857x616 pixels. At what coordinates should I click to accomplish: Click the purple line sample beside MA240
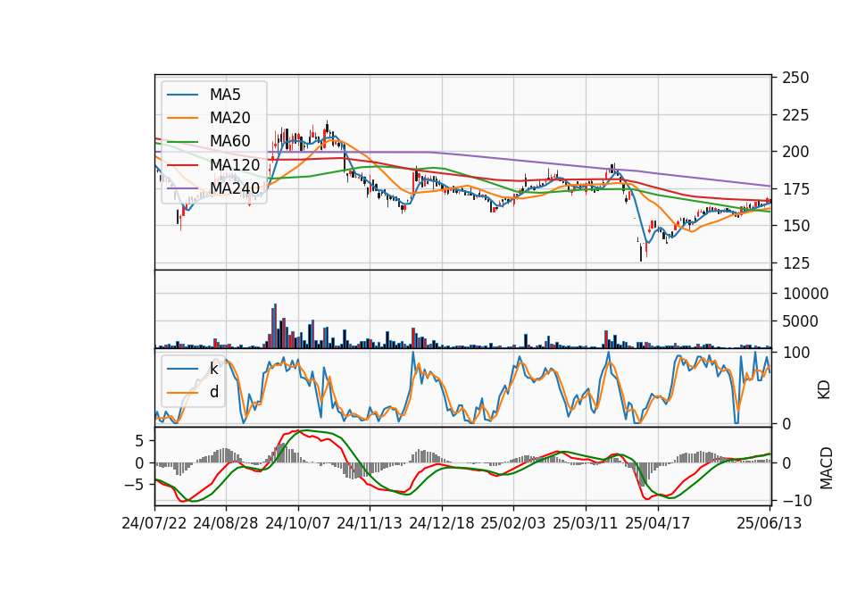182,188
